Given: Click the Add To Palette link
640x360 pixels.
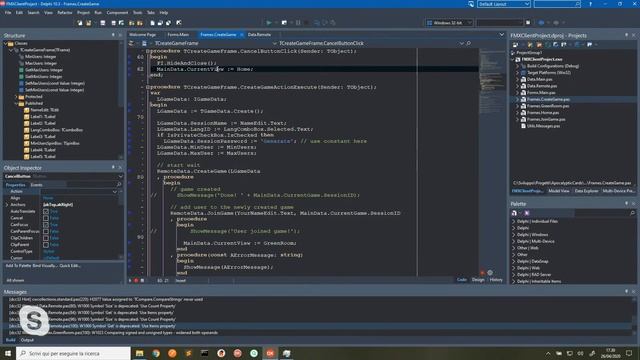Looking at the screenshot, I should point(18,266).
